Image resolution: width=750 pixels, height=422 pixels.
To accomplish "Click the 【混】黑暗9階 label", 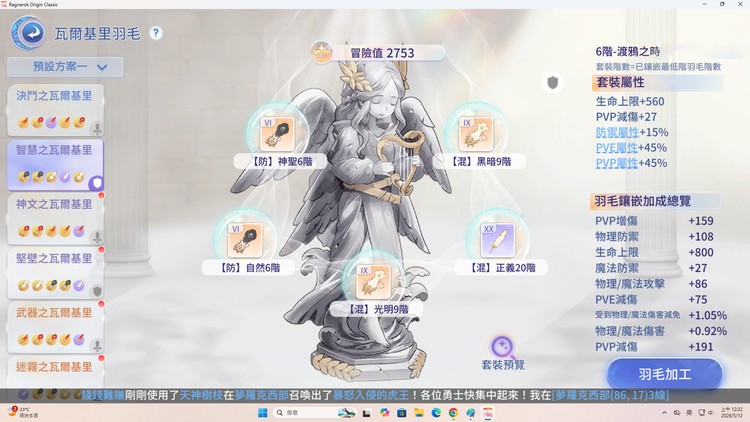I will point(480,162).
